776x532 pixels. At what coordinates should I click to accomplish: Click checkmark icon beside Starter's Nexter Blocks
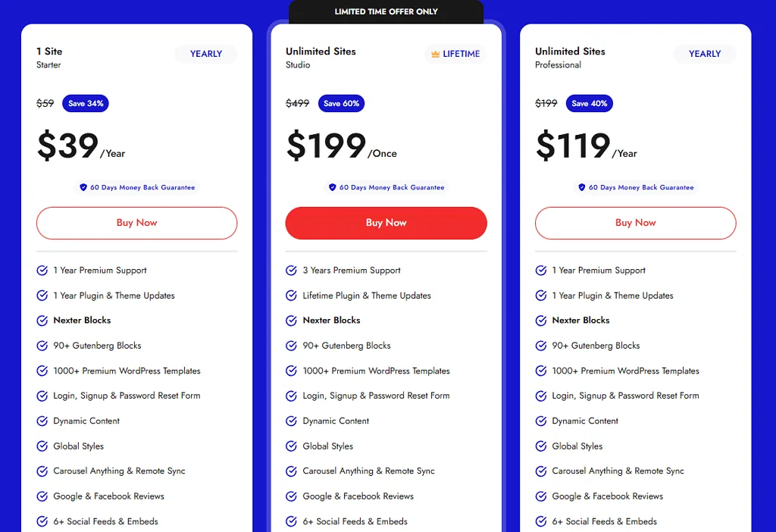tap(42, 321)
